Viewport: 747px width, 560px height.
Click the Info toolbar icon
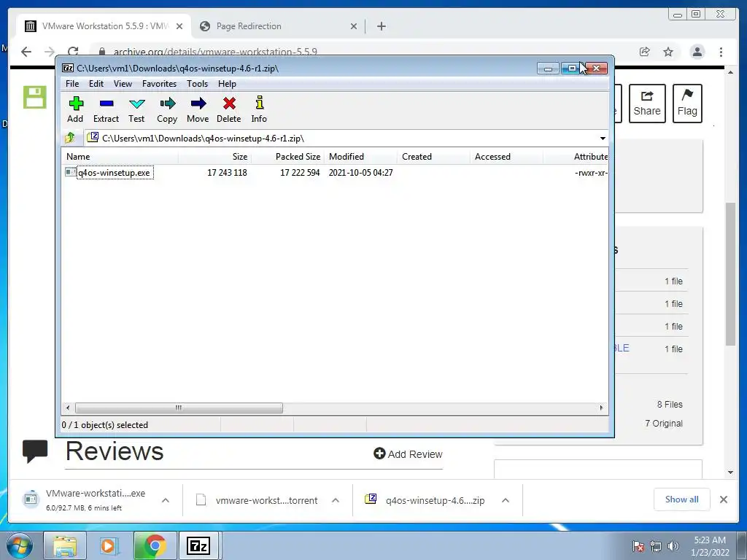[259, 109]
